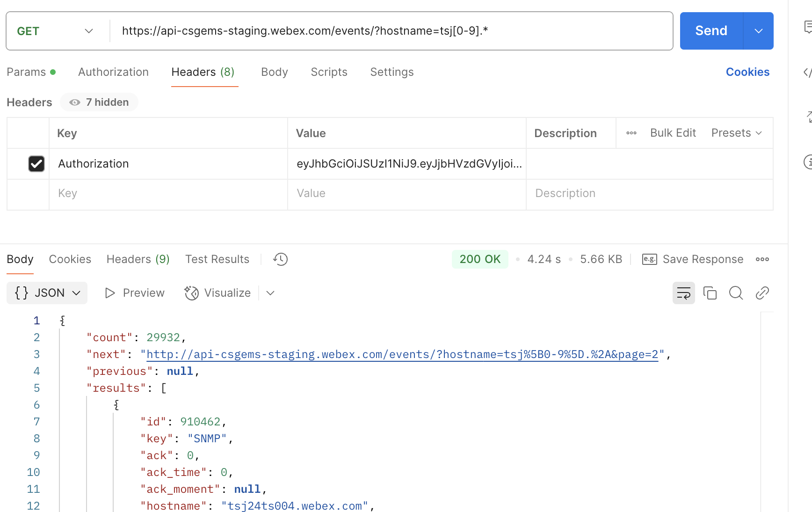Open search in response body

click(x=736, y=293)
